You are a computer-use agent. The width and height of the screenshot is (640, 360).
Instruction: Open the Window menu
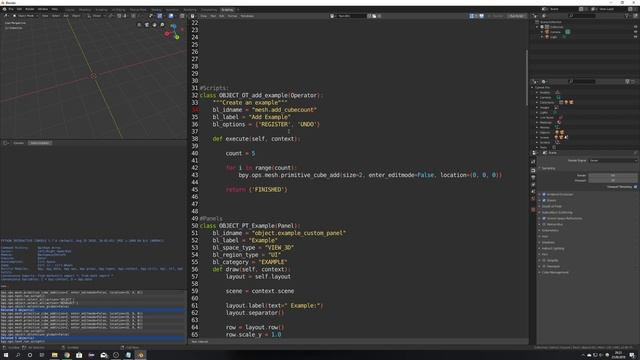click(x=42, y=9)
